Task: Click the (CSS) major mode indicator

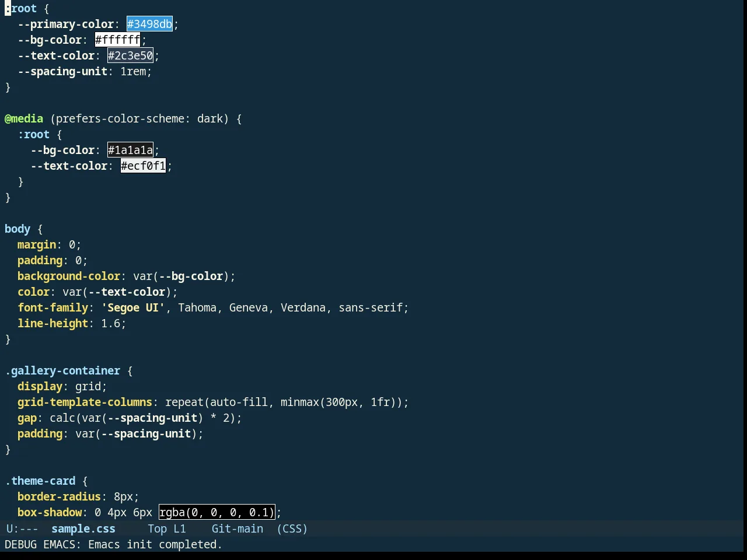Action: coord(292,528)
